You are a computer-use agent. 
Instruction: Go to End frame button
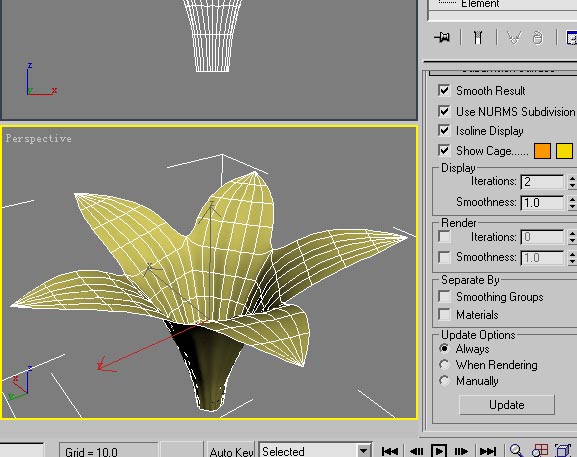click(488, 451)
